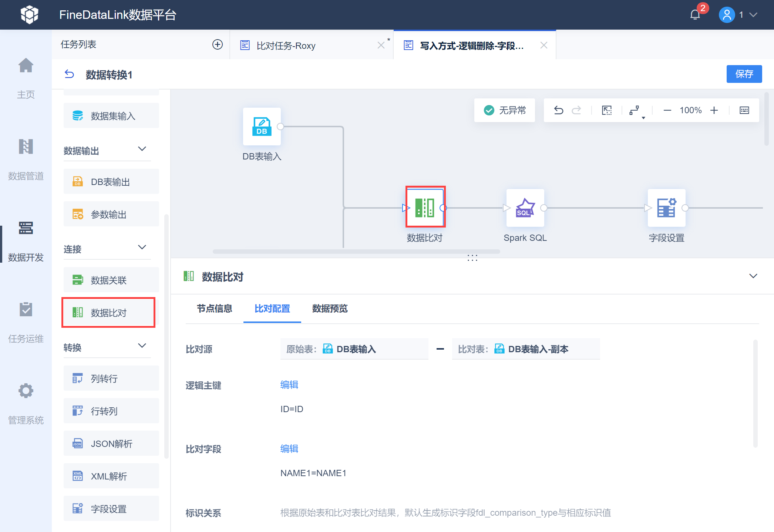Switch to the 比对任务-Roxy tab

click(286, 46)
